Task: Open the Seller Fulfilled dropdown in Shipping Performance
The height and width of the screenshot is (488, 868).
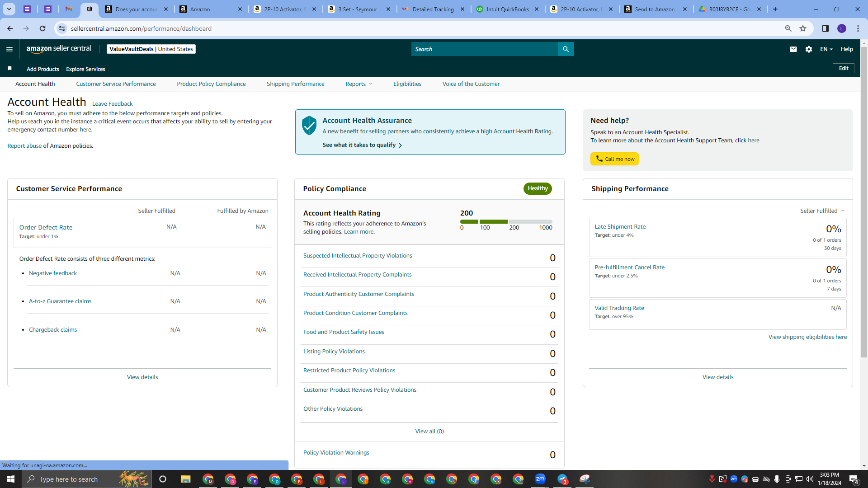Action: point(822,211)
